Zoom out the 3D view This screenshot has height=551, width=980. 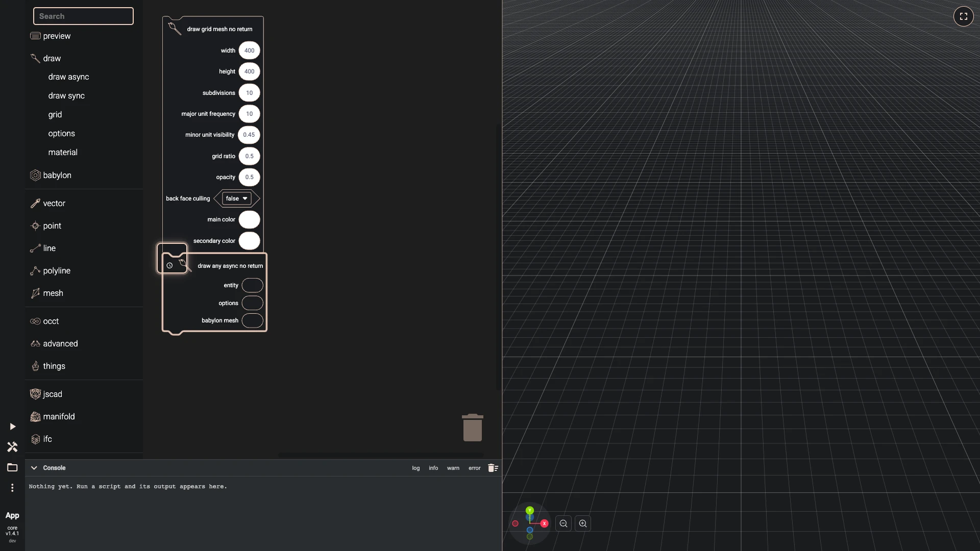[563, 523]
